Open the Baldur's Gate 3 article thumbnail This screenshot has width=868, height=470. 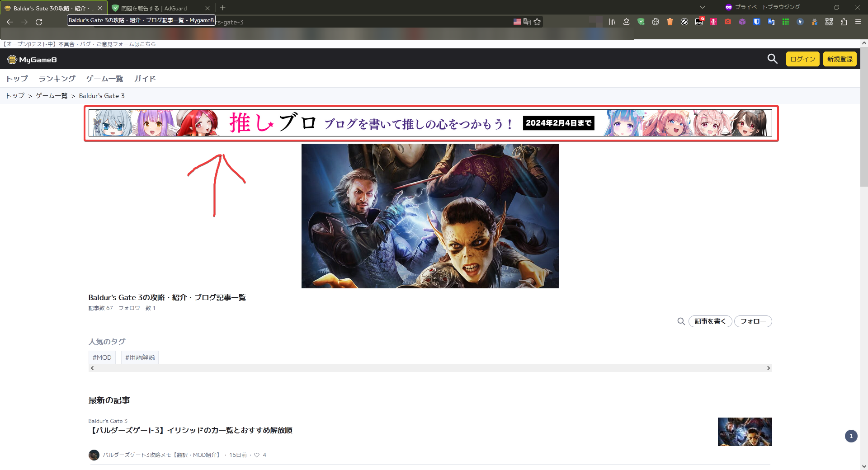pos(745,432)
